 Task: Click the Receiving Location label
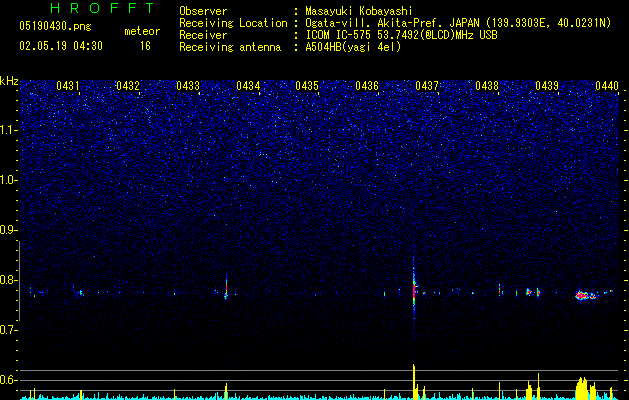coord(233,23)
